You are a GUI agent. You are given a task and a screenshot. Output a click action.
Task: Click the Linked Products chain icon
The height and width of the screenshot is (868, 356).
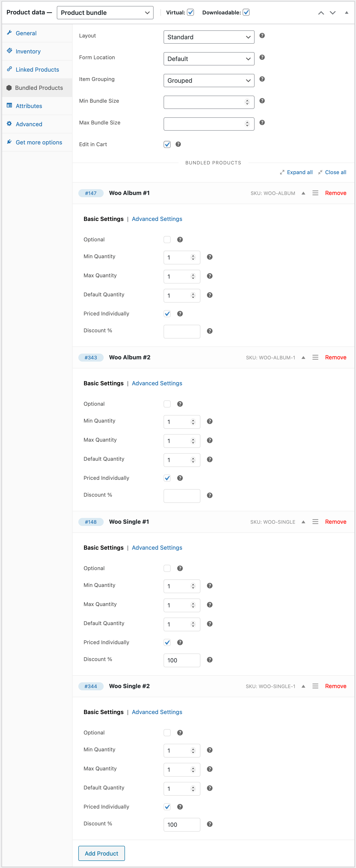pyautogui.click(x=10, y=69)
